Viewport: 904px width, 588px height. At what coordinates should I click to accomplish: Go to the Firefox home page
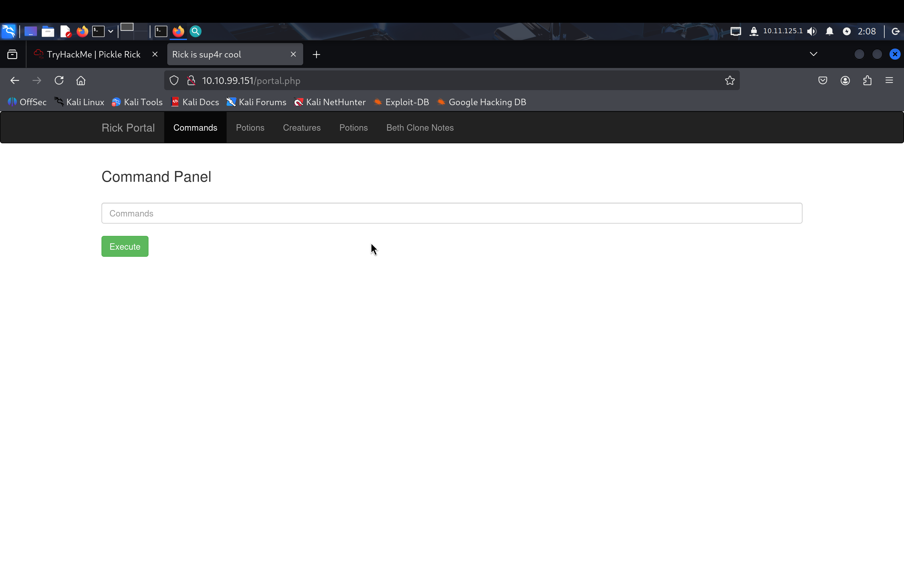point(81,81)
